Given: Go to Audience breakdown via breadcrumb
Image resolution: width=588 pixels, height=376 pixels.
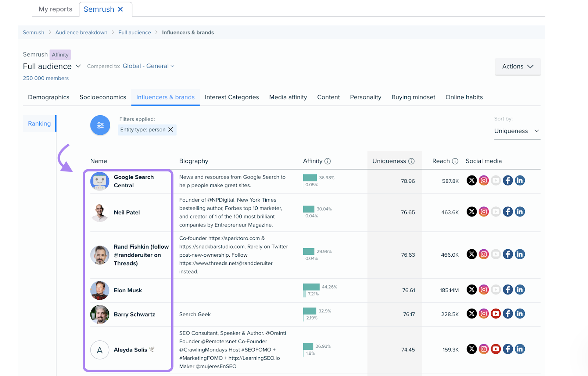Looking at the screenshot, I should 81,32.
